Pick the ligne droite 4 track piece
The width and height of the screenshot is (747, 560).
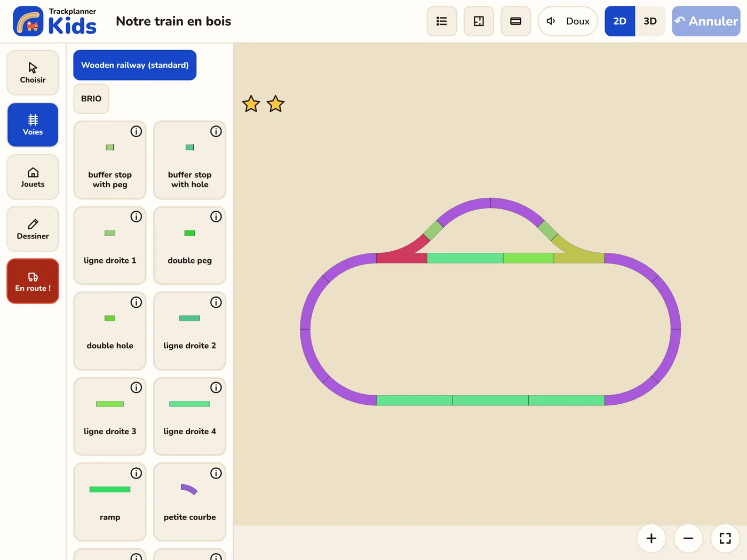[189, 417]
